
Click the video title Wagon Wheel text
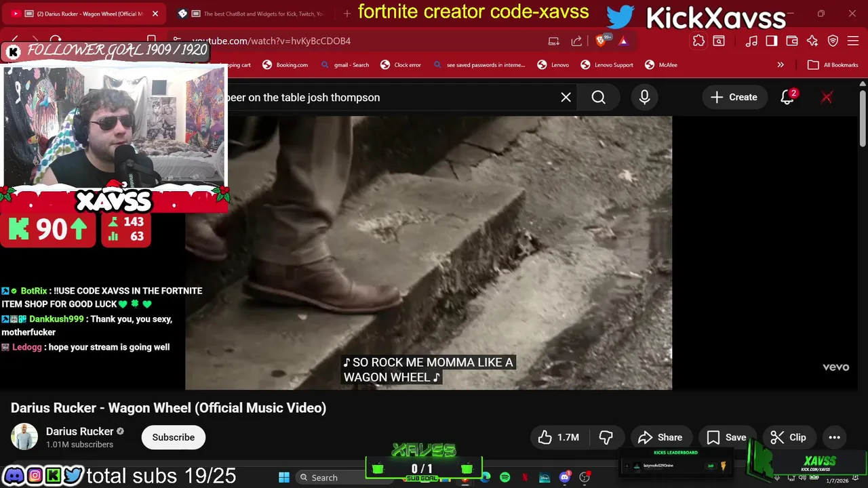pyautogui.click(x=168, y=408)
